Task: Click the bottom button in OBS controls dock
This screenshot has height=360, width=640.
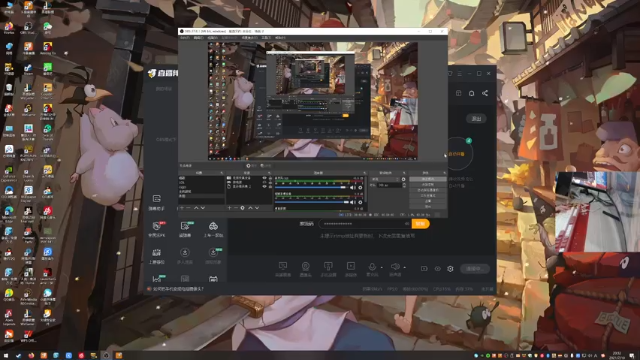Action: (428, 207)
